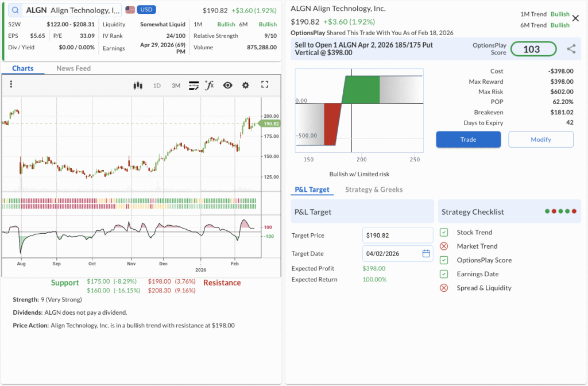Image resolution: width=588 pixels, height=386 pixels.
Task: Click the symbol search magnifier icon
Action: (15, 10)
